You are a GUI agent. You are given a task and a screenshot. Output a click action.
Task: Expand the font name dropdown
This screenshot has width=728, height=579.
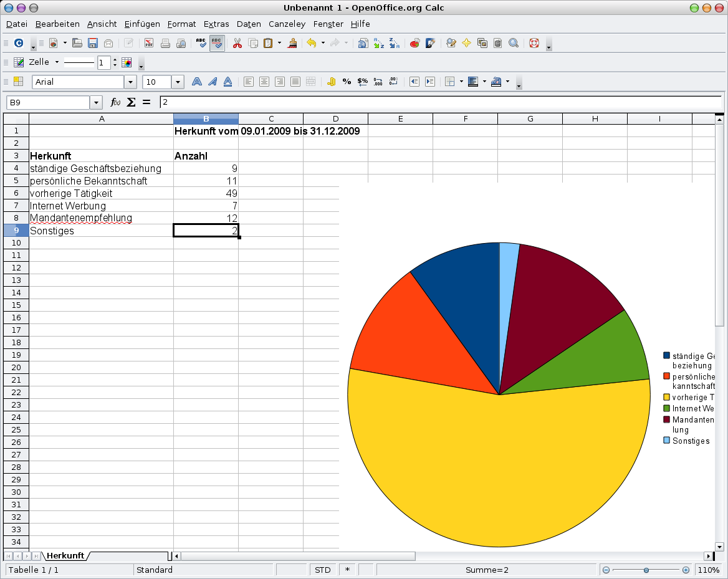[x=130, y=82]
